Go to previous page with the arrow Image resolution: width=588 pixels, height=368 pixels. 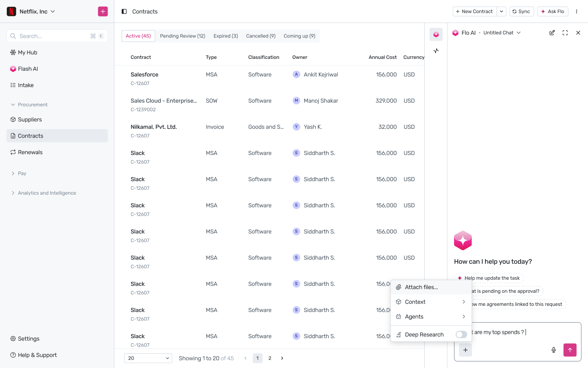tap(245, 358)
